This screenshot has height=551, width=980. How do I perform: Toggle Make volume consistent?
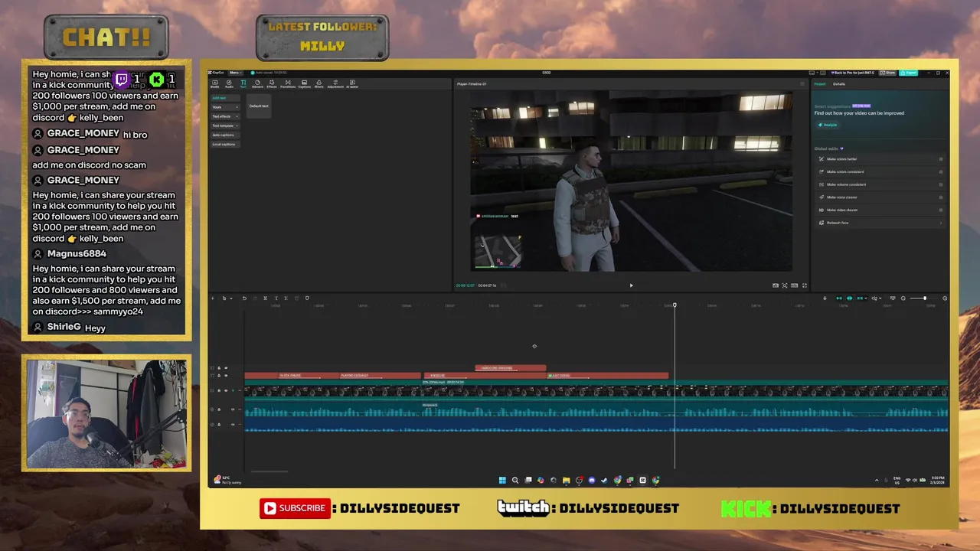click(941, 184)
